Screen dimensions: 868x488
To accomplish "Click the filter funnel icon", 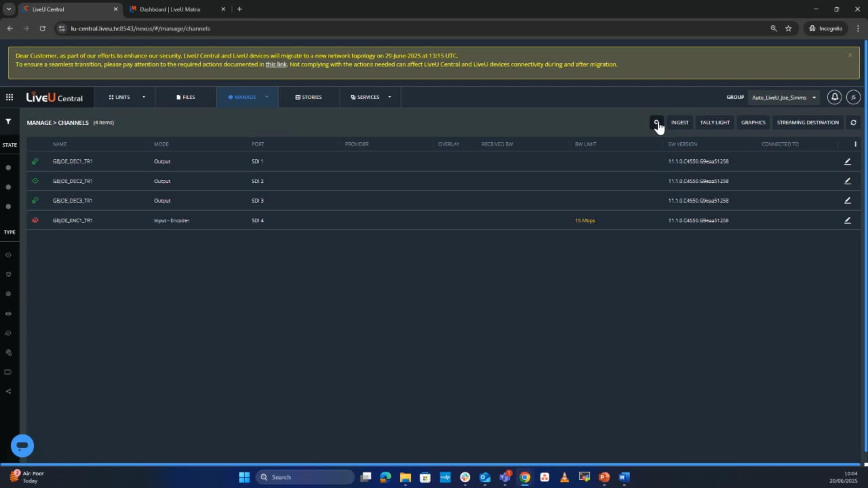I will (8, 121).
